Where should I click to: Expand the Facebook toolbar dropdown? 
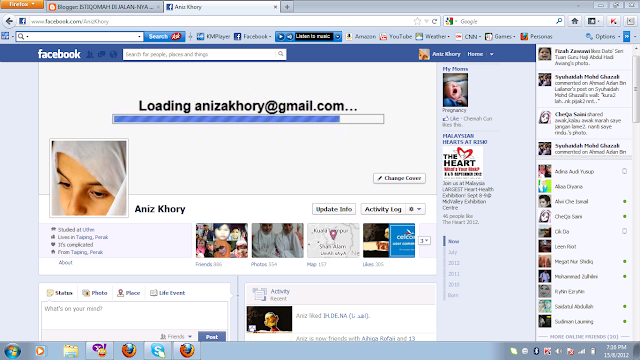(x=270, y=37)
